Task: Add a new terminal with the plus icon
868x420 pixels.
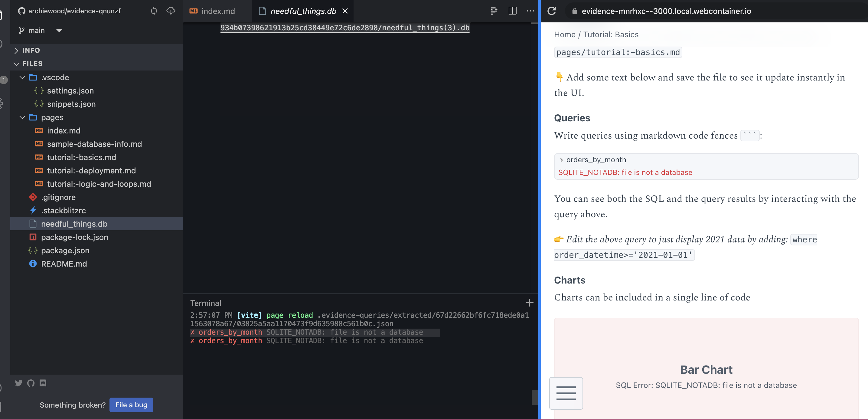Action: pos(529,302)
